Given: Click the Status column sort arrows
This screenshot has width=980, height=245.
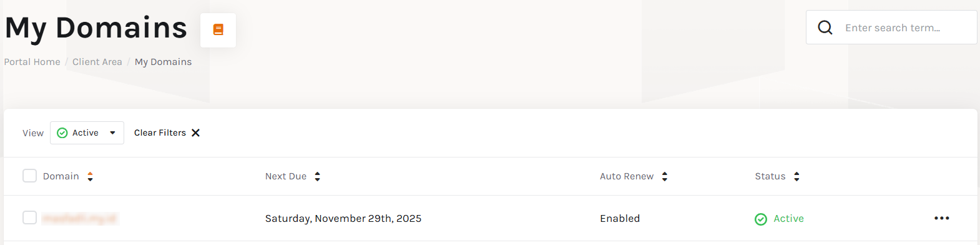Looking at the screenshot, I should 796,176.
